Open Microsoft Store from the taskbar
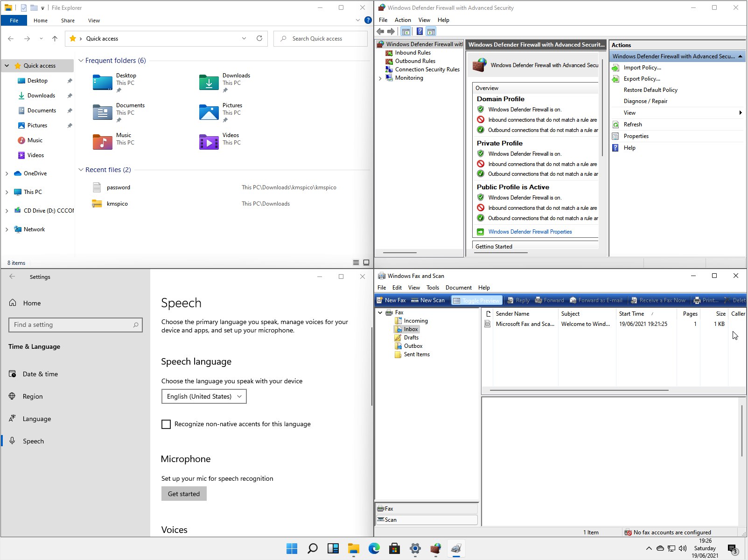This screenshot has height=560, width=748. 395,549
